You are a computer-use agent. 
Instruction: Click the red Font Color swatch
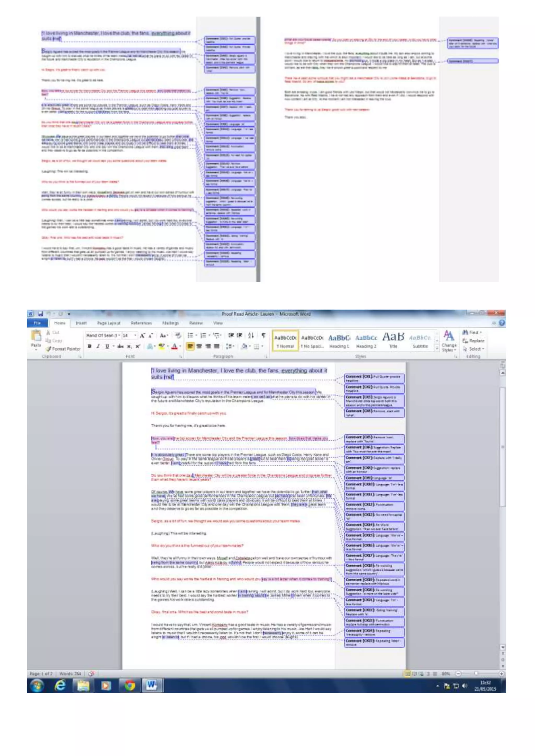175,346
